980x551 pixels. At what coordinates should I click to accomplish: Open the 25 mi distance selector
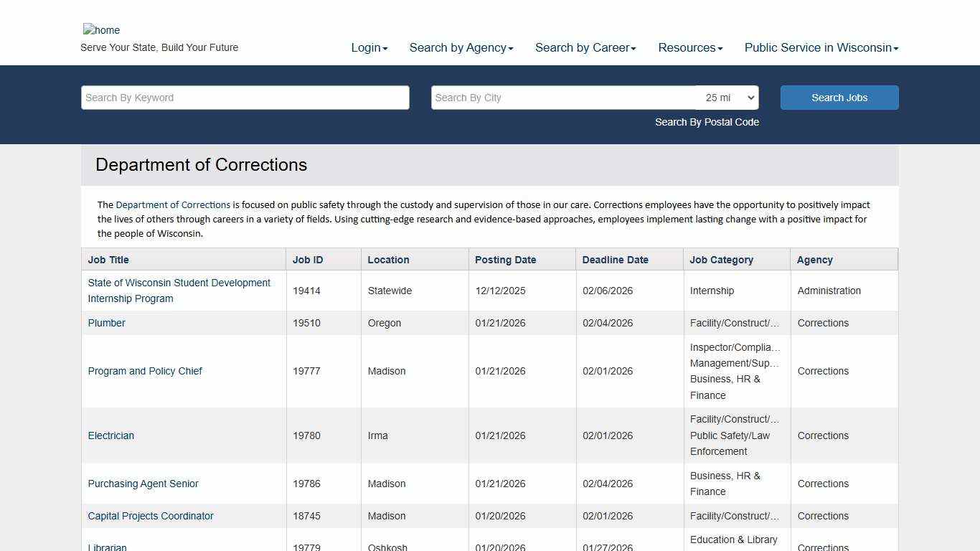[x=728, y=98]
